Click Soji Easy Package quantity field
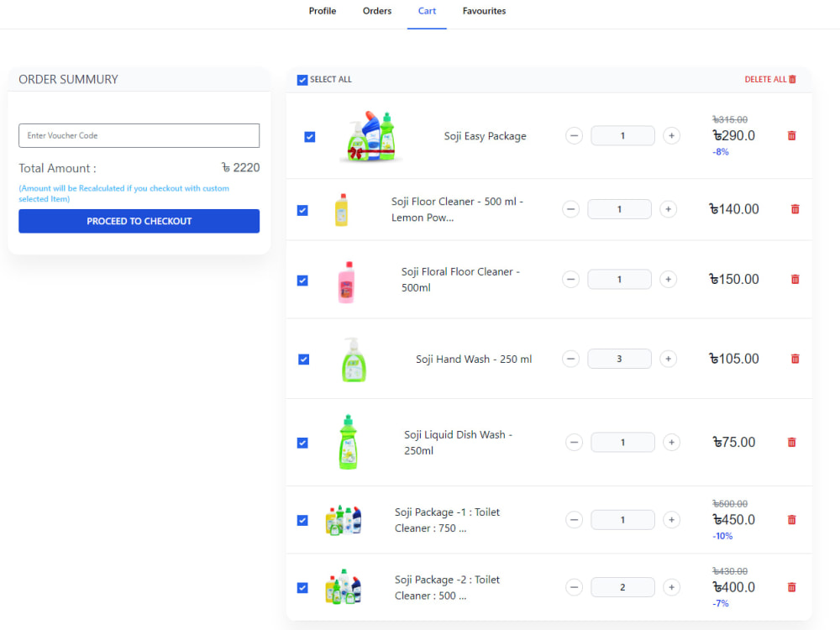The width and height of the screenshot is (840, 630). point(622,135)
